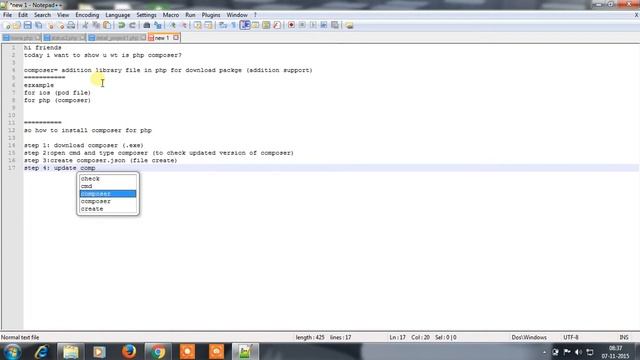Screen dimensions: 640x360
Task: Start macro recording with red dot icon
Action: (291, 25)
